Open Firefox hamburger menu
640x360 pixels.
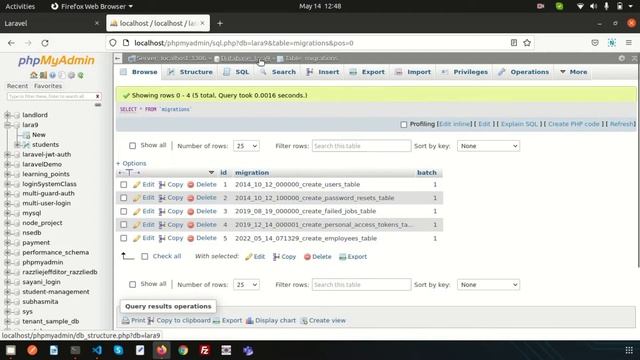[x=629, y=43]
